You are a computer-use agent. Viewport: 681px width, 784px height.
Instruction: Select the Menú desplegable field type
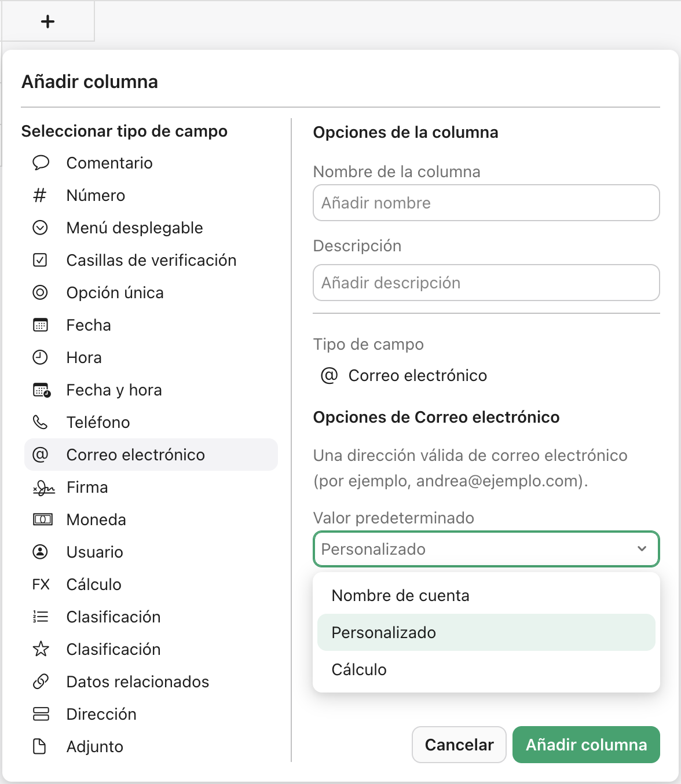pyautogui.click(x=134, y=228)
